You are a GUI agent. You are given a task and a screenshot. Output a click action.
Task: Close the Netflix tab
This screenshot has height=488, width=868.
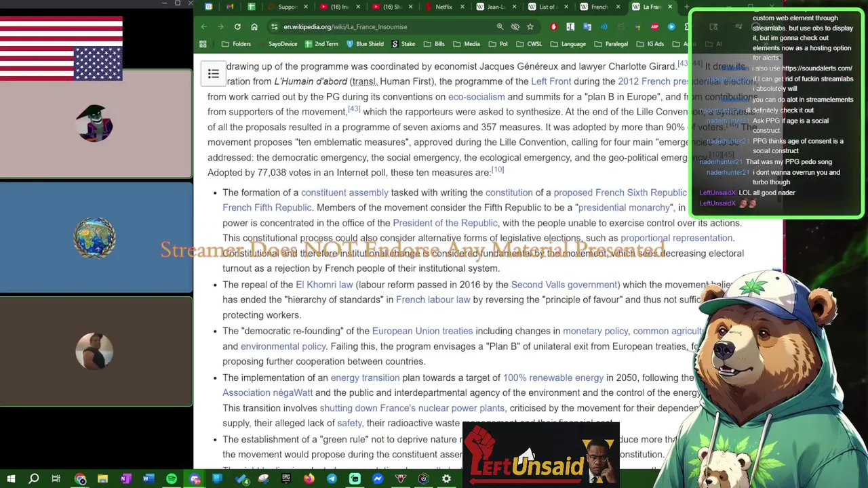pos(462,7)
